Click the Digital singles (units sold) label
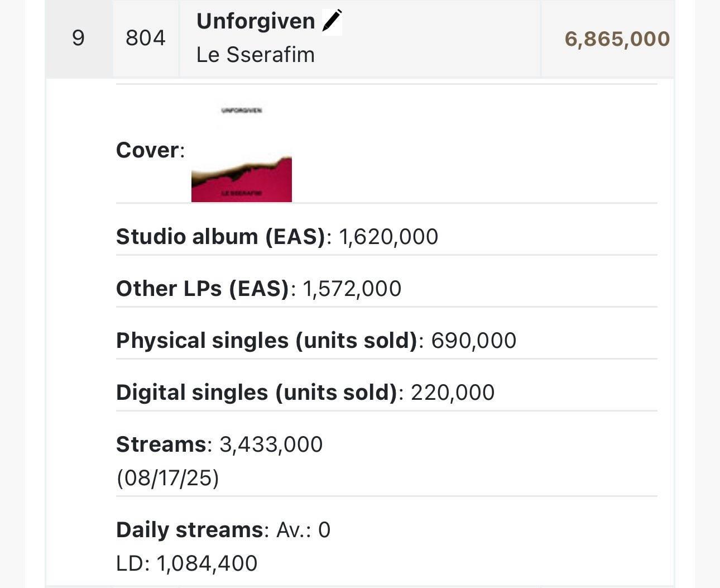This screenshot has height=588, width=720. point(257,393)
